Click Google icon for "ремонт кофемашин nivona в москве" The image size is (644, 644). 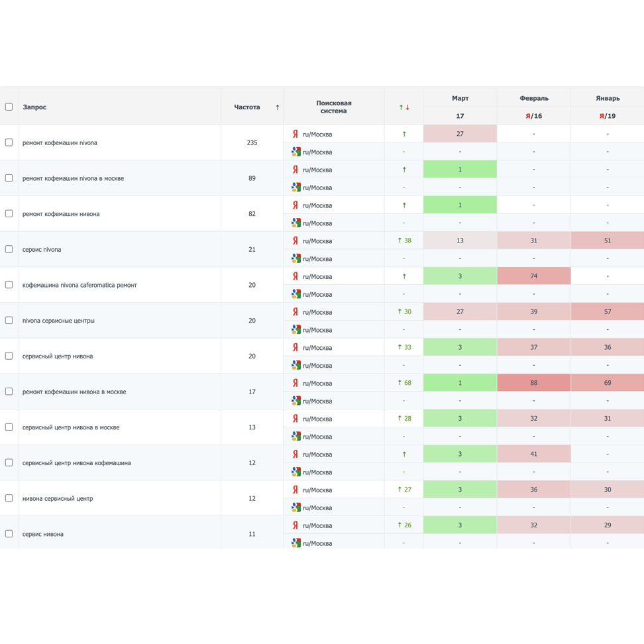pos(295,188)
